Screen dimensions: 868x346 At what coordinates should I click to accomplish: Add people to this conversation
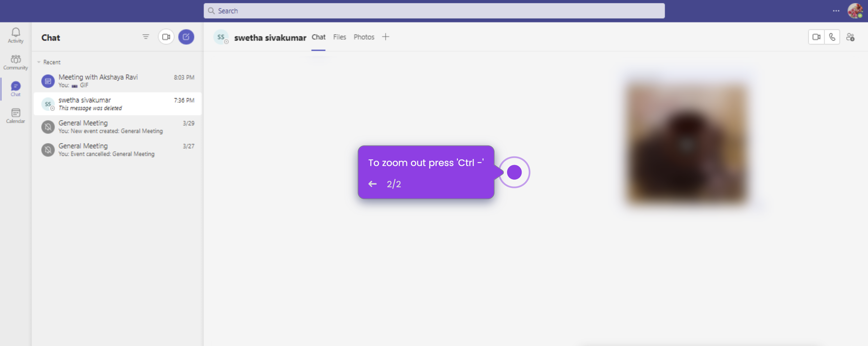tap(850, 37)
